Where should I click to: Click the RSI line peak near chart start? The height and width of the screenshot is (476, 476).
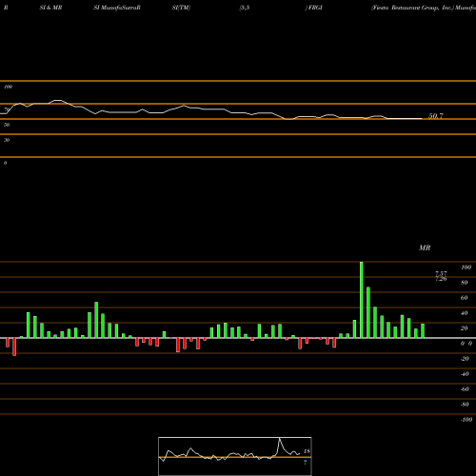(x=58, y=101)
